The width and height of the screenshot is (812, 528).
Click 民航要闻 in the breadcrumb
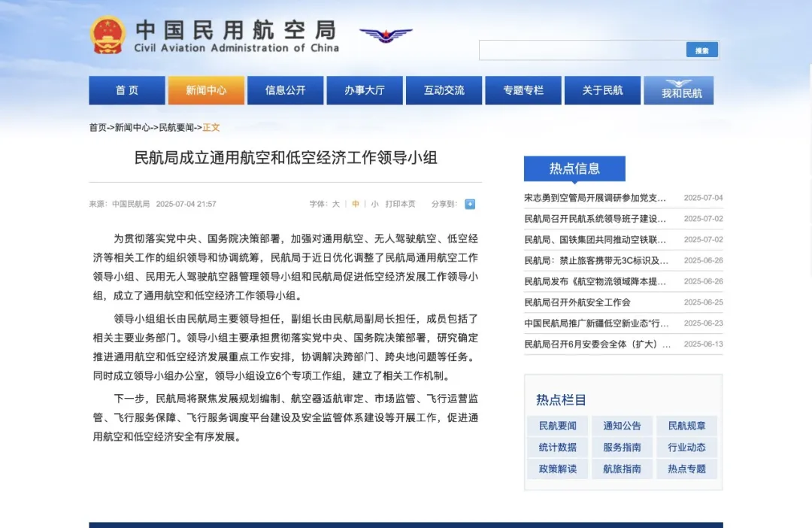point(176,127)
